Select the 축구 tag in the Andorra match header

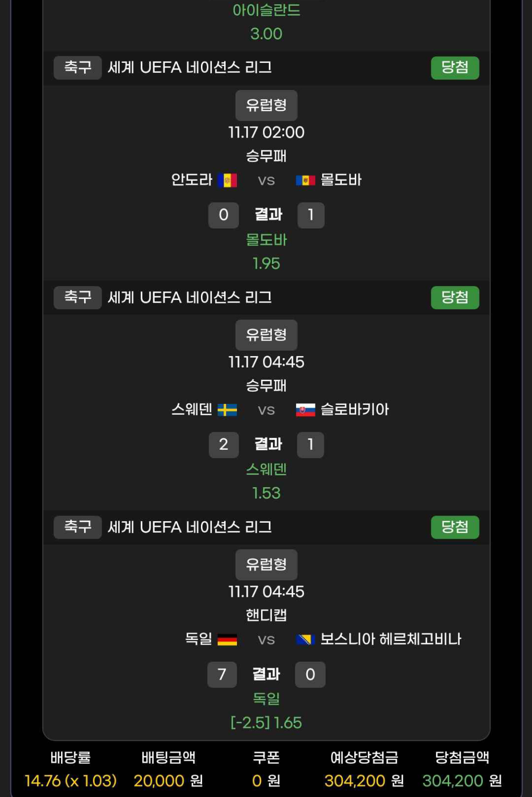click(78, 68)
